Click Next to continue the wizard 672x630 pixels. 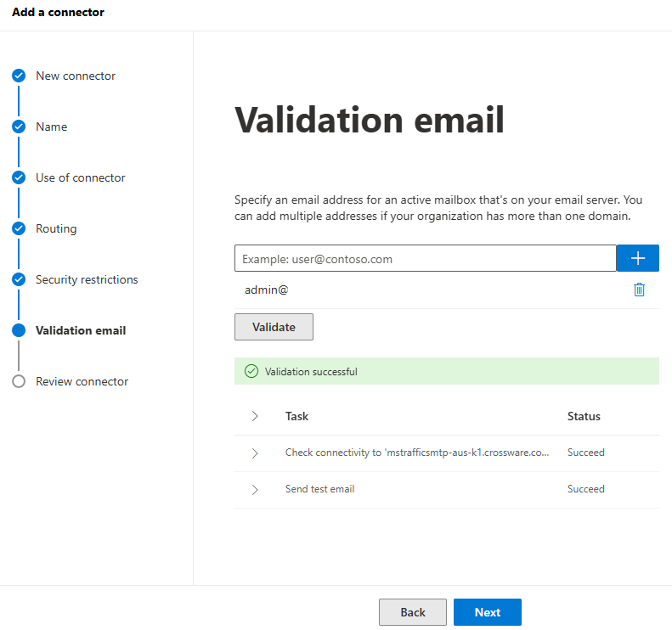pyautogui.click(x=487, y=612)
